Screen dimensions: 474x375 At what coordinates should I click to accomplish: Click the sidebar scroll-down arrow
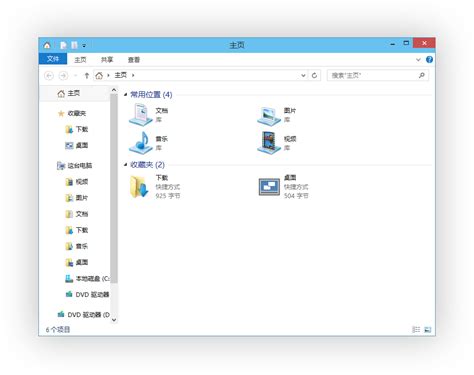[114, 320]
